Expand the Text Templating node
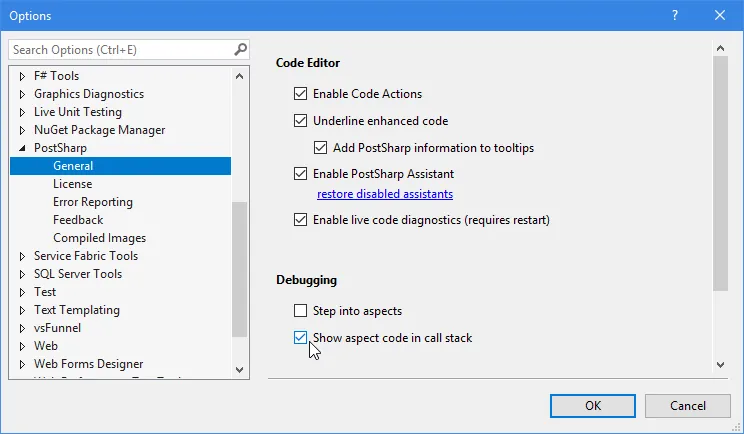The height and width of the screenshot is (434, 744). point(22,310)
